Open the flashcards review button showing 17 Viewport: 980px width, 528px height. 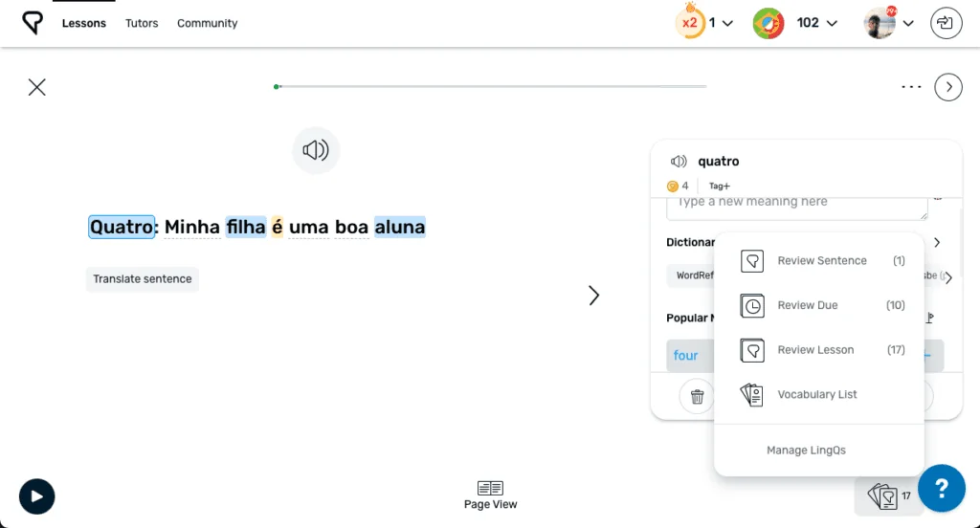(887, 496)
